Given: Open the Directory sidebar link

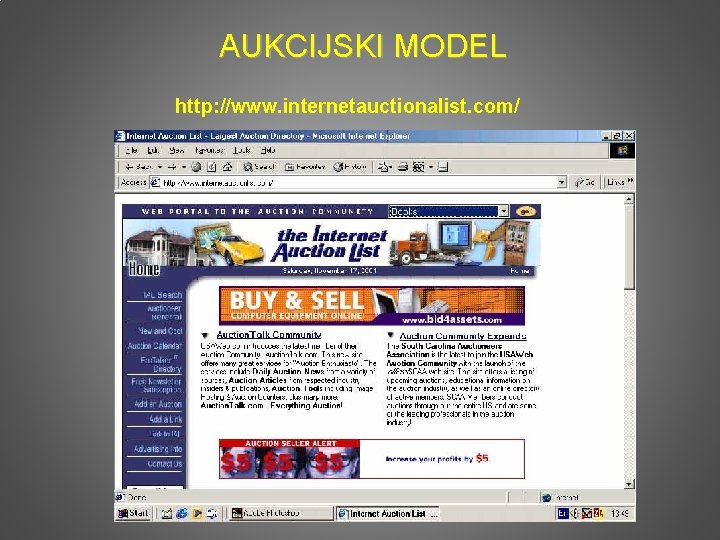Looking at the screenshot, I should click(161, 365).
